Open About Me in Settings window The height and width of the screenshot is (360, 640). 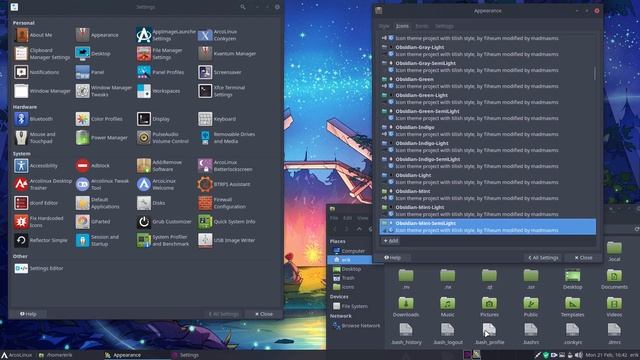33,35
